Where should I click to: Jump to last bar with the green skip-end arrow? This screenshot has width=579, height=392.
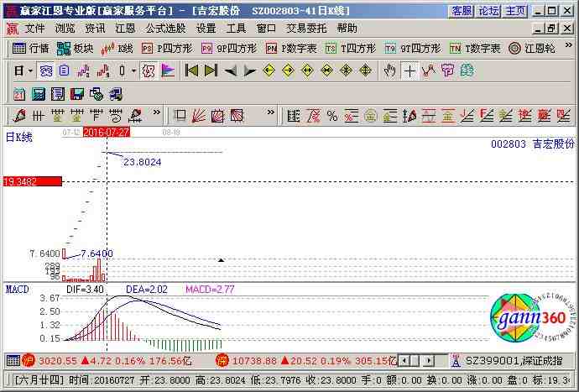[211, 71]
